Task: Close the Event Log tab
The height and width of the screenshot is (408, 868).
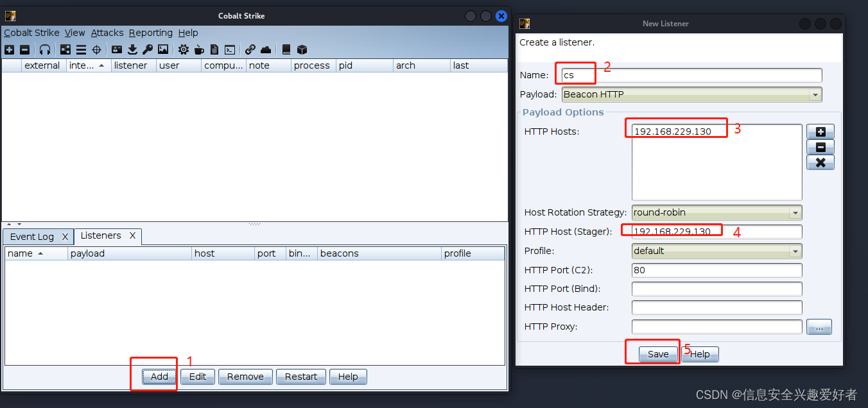Action: [x=65, y=237]
